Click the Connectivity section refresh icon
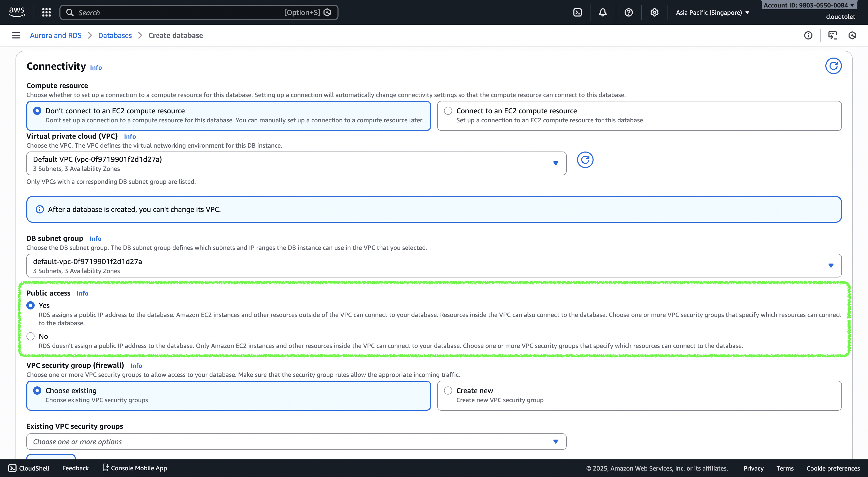The width and height of the screenshot is (868, 477). pyautogui.click(x=833, y=66)
